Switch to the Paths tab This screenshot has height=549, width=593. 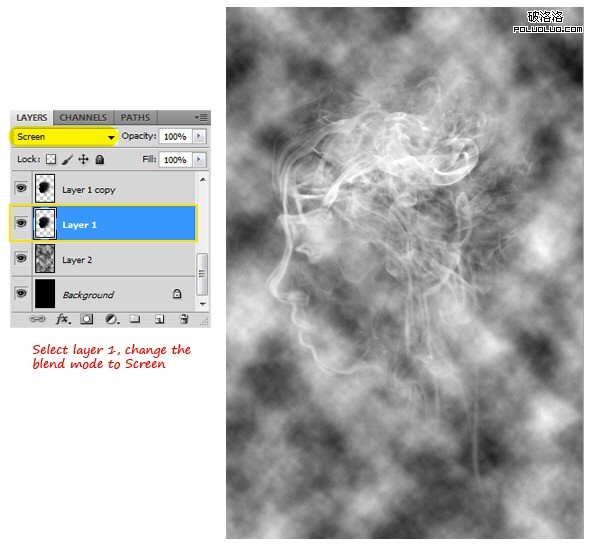[x=135, y=118]
